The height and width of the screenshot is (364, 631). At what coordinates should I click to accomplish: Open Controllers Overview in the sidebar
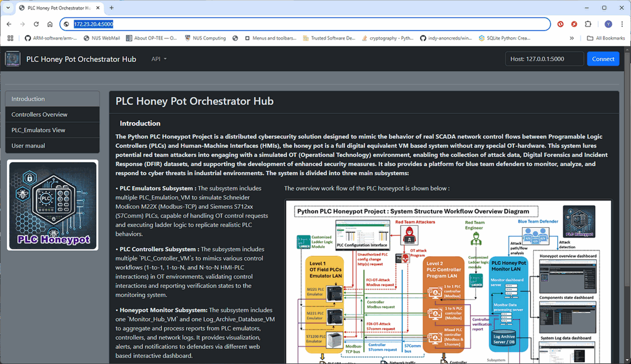52,114
